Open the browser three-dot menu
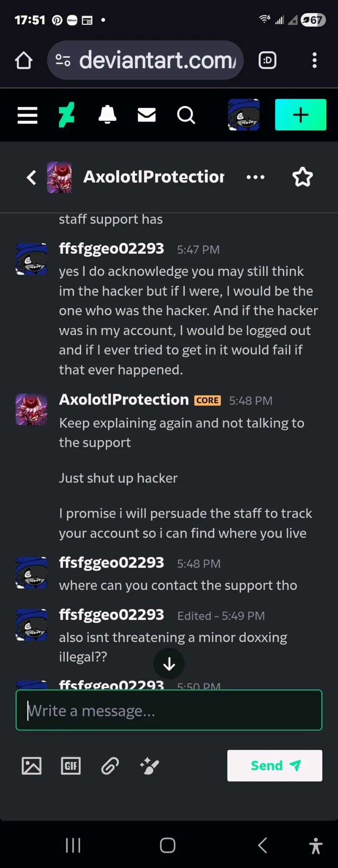The image size is (338, 868). (315, 60)
